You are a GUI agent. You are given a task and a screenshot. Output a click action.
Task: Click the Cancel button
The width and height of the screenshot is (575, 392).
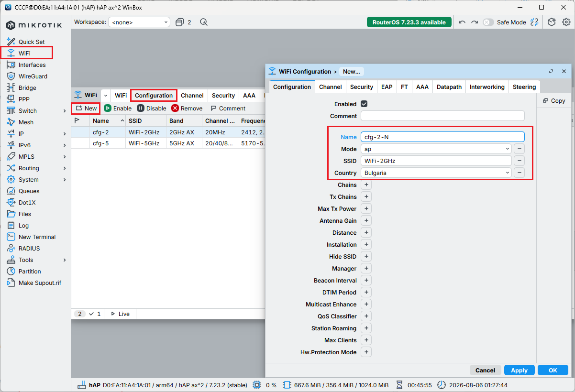[485, 370]
